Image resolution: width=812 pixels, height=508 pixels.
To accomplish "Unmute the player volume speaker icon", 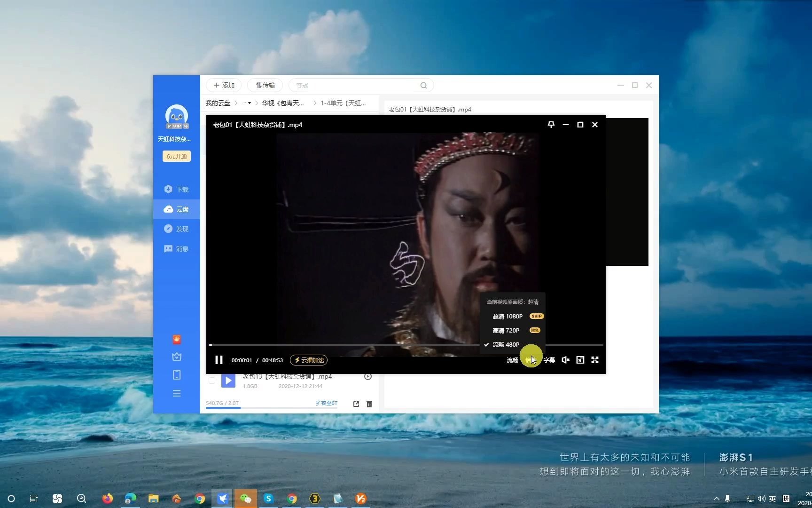I will [566, 360].
